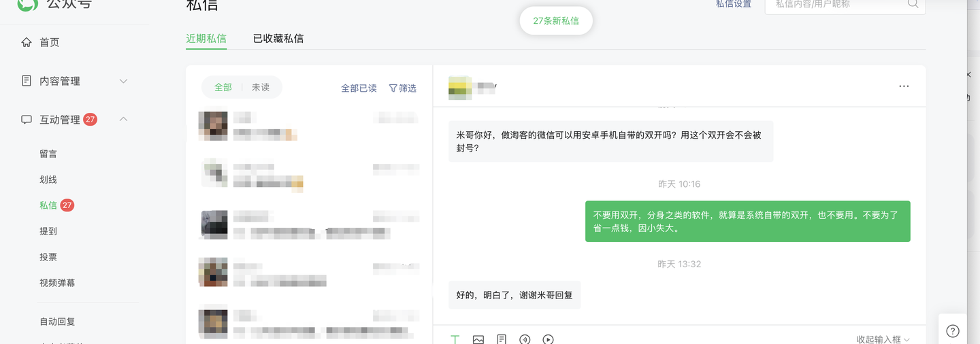Screen dimensions: 980x344
Task: Open the help question mark icon
Action: tap(953, 331)
